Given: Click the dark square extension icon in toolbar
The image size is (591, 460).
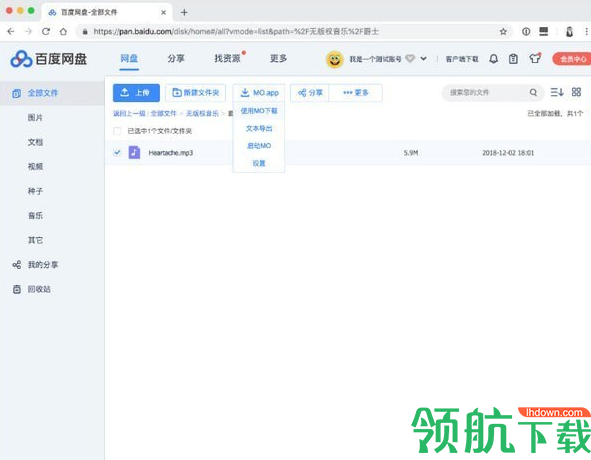Looking at the screenshot, I should coord(544,31).
